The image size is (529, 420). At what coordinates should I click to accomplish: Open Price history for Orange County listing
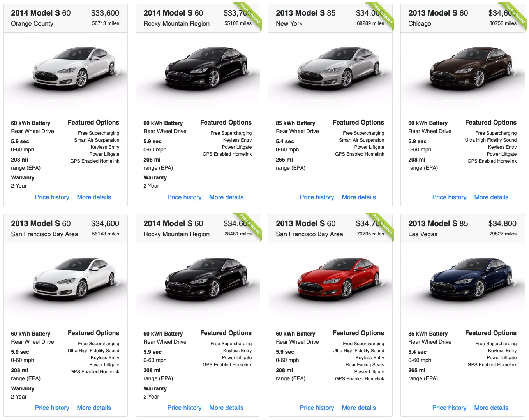(x=52, y=197)
